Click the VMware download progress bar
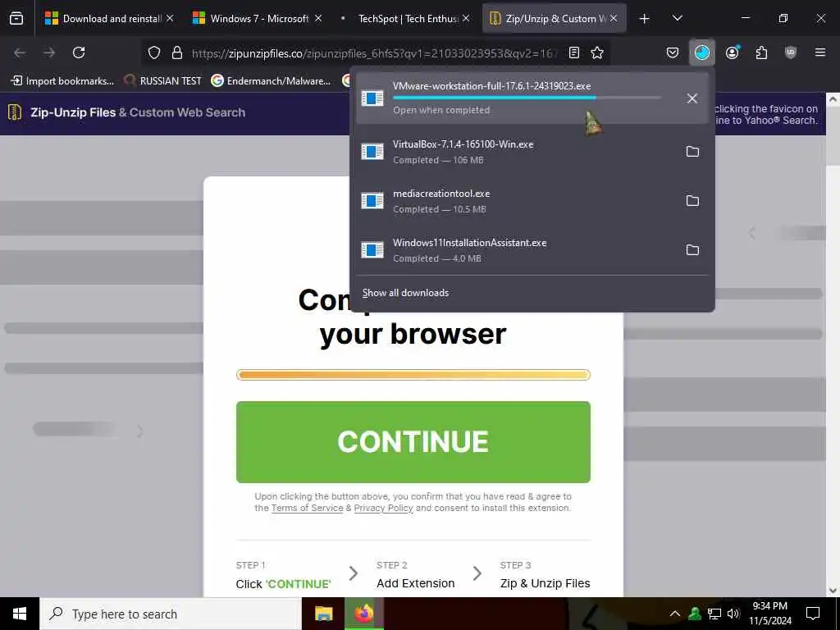Screen dimensions: 840x630 pyautogui.click(x=527, y=98)
